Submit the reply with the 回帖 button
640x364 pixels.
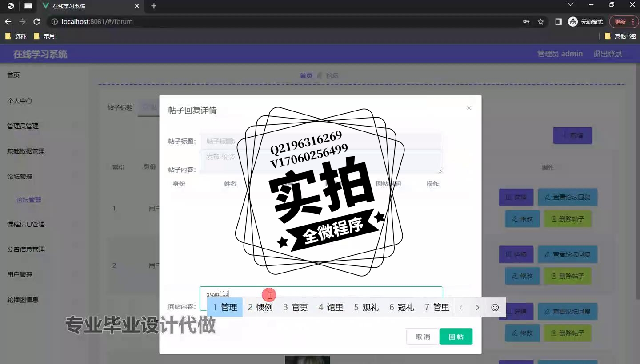[x=456, y=337]
